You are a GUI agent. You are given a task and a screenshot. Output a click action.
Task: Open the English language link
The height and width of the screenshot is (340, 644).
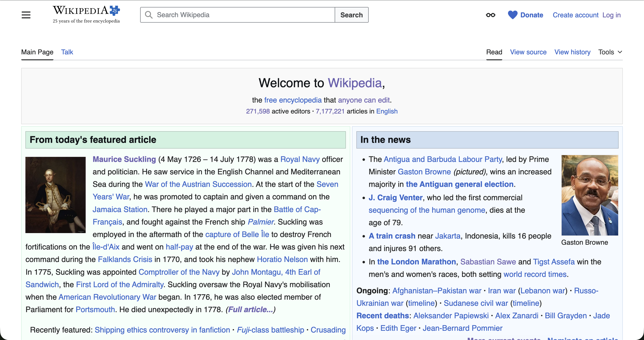(x=387, y=111)
